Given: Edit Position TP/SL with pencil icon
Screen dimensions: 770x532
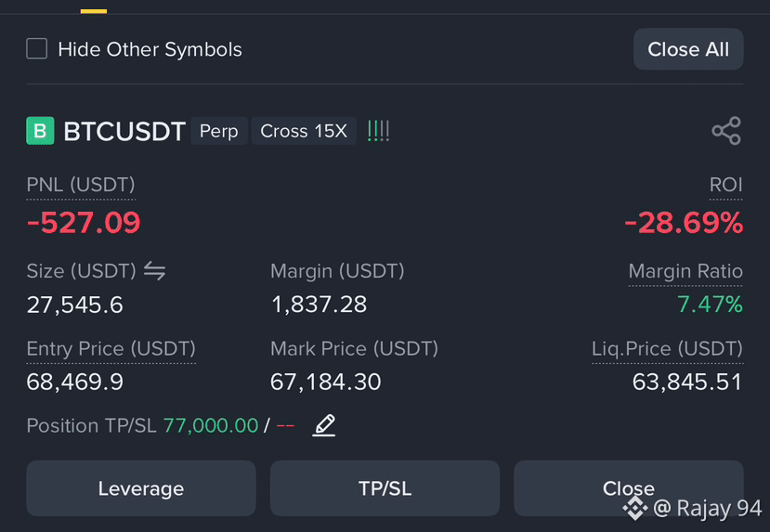Looking at the screenshot, I should click(324, 425).
